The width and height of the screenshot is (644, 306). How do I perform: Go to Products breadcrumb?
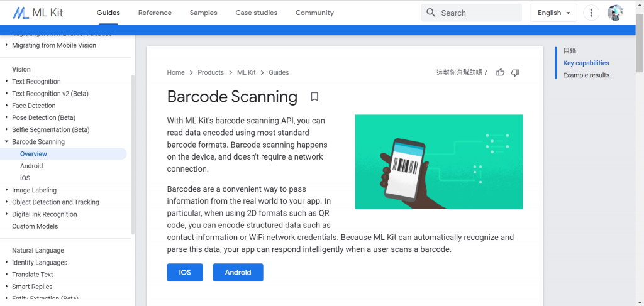[211, 73]
